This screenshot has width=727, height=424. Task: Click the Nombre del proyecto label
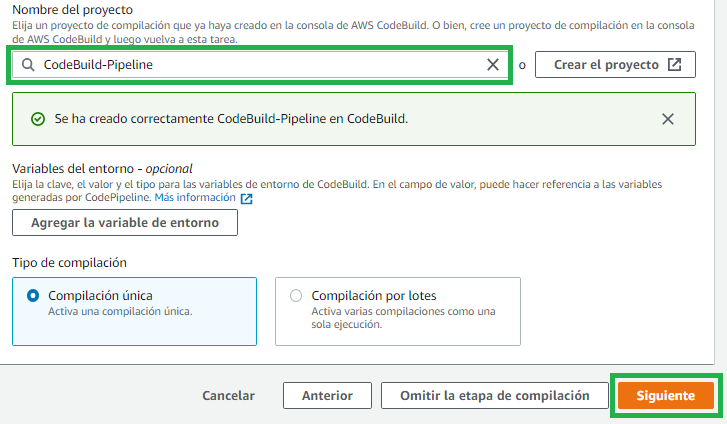pos(72,10)
